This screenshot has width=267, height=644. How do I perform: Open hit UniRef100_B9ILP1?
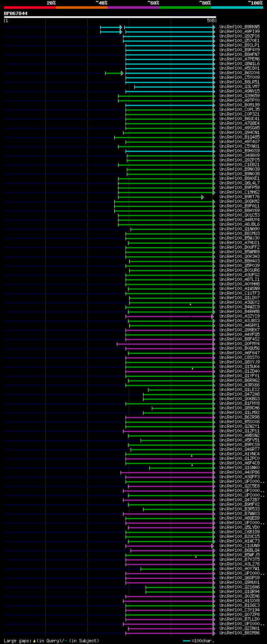tap(239, 45)
